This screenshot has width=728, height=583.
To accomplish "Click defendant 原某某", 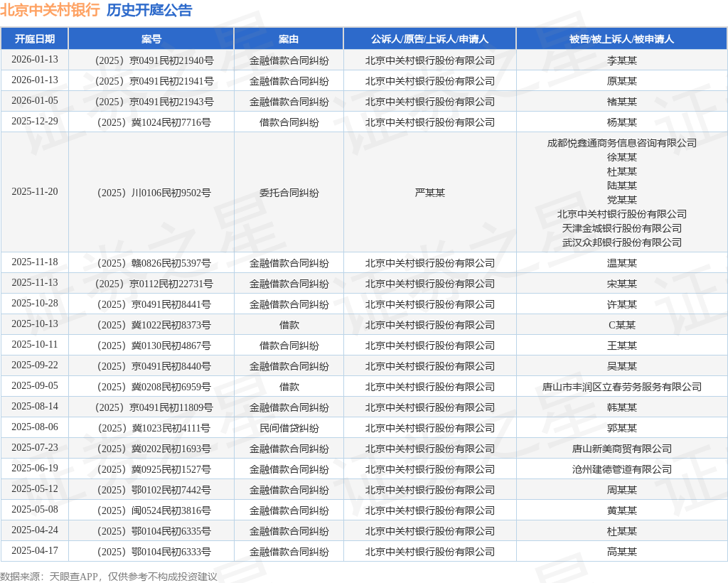I will pos(621,81).
